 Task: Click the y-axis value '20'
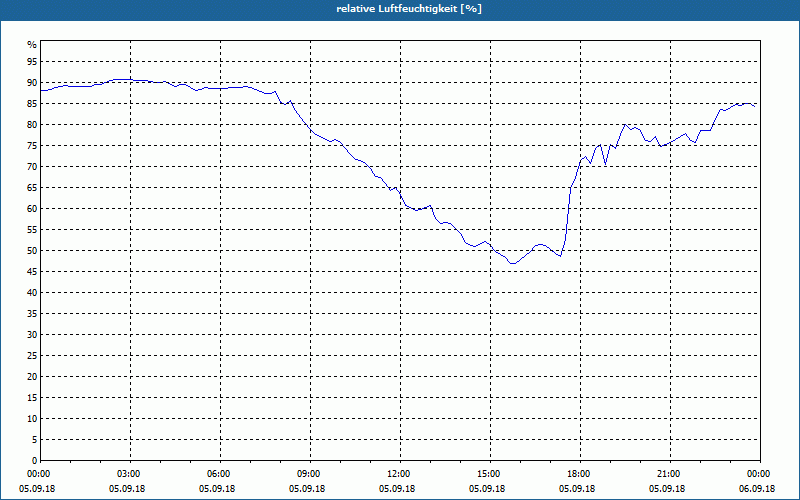32,377
